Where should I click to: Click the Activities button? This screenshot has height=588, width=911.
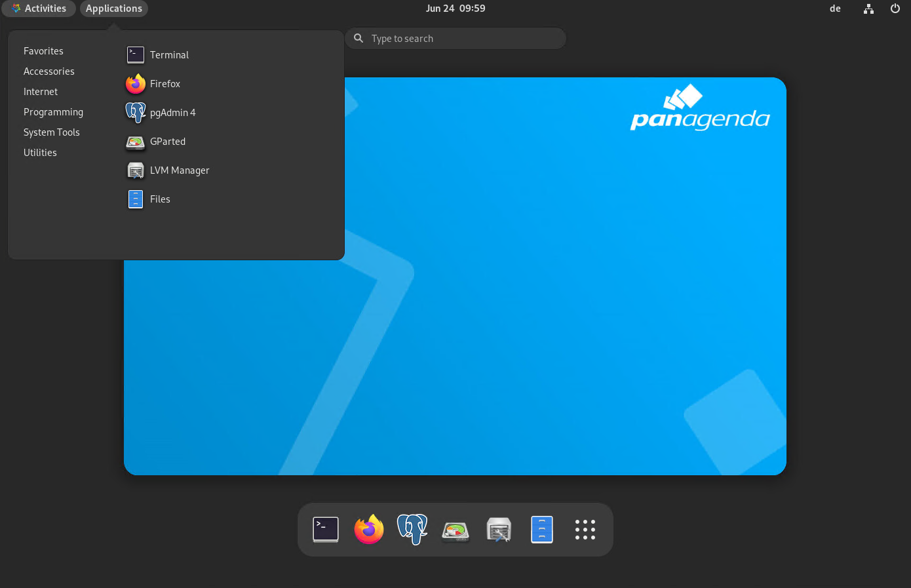[39, 9]
